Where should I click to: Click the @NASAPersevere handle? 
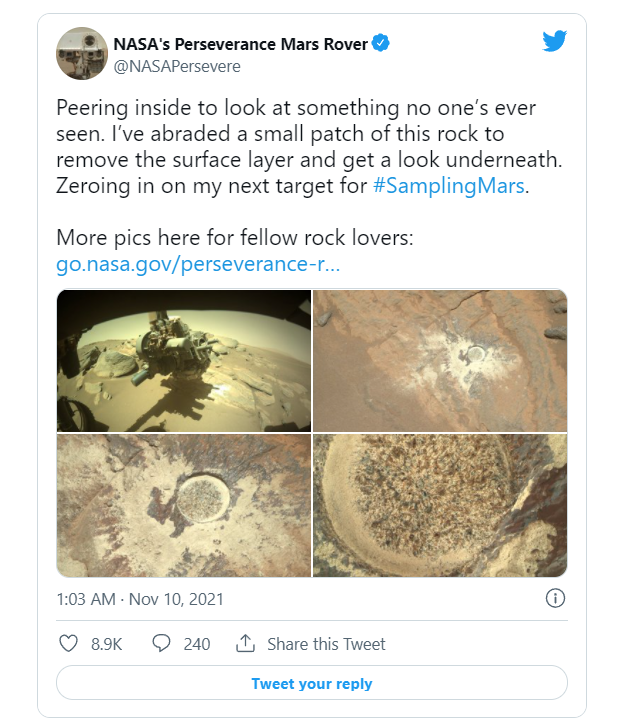[x=177, y=66]
